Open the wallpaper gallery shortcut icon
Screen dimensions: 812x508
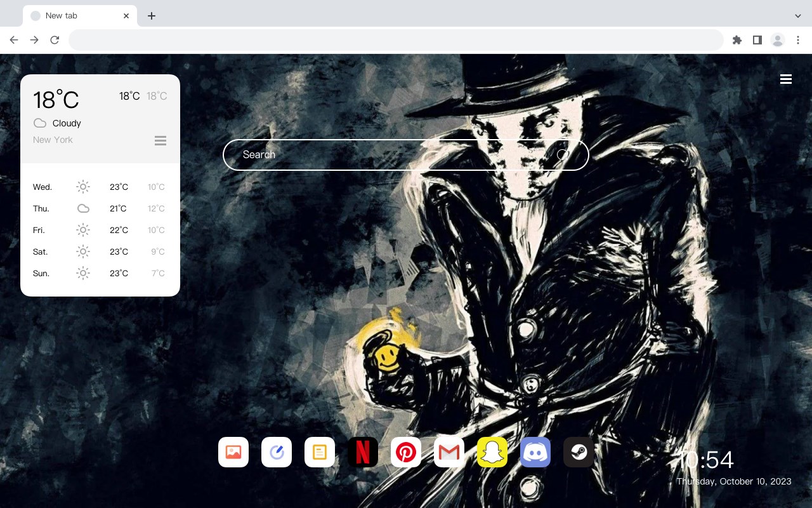pos(233,452)
